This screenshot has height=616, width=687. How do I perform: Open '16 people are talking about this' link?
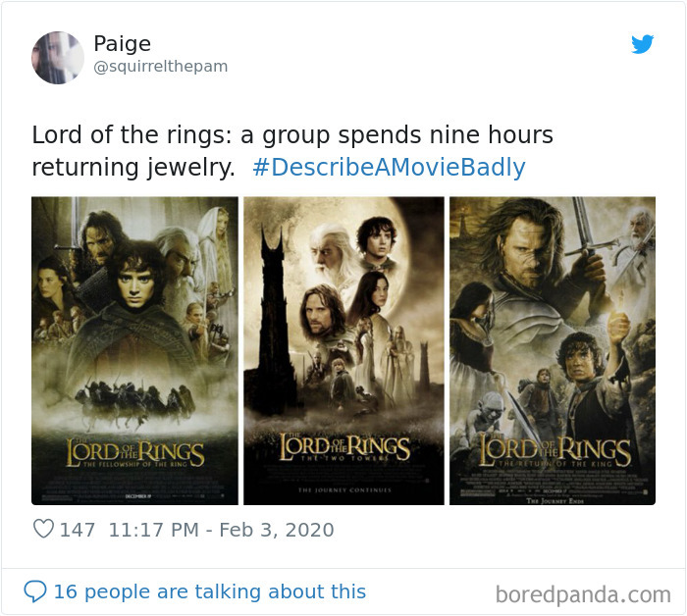[x=209, y=591]
